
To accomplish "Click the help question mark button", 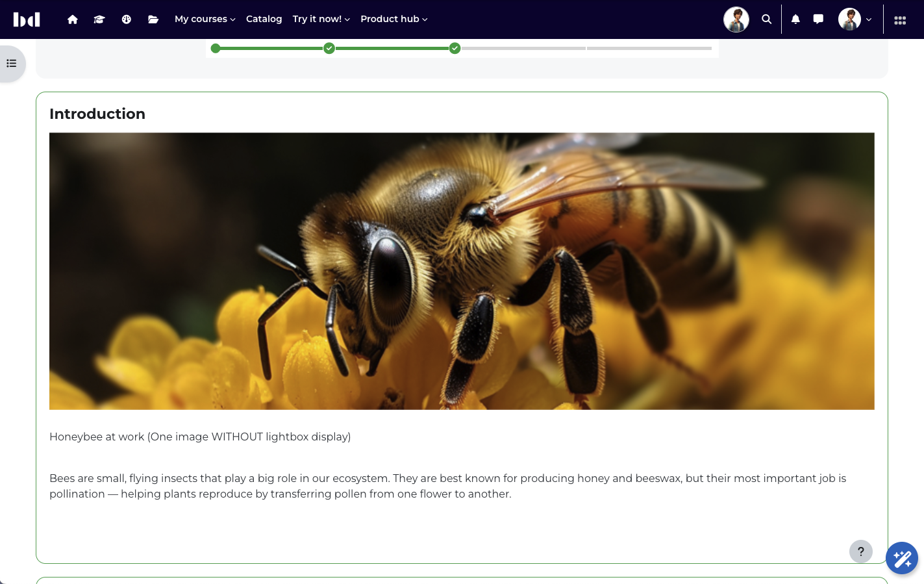I will coord(860,552).
